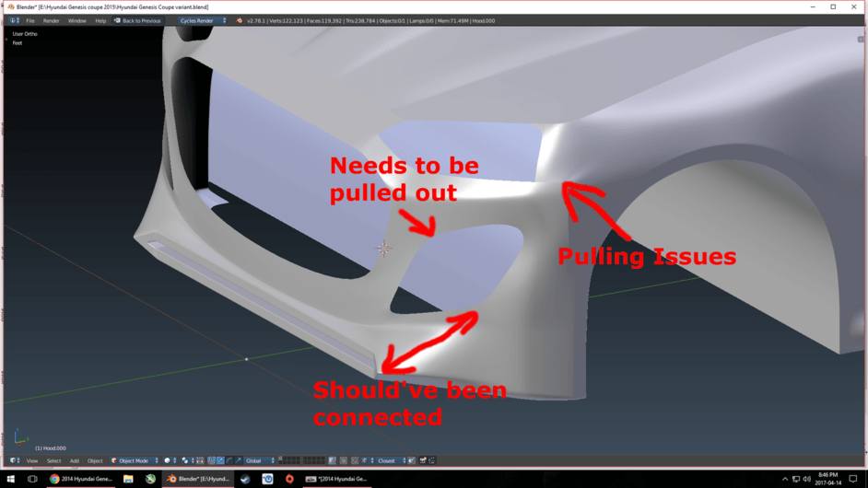Open the green round taskbar app
Screen dimensions: 868x488
point(150,479)
